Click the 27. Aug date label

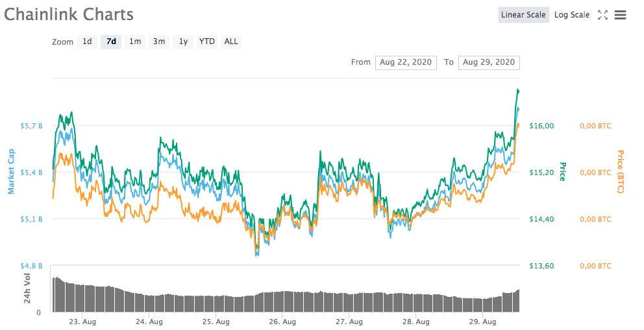coord(349,322)
